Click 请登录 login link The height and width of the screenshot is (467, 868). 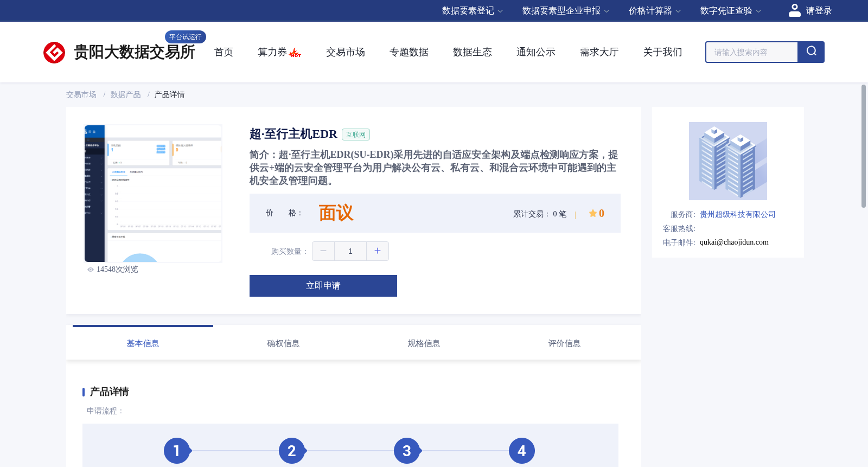[x=819, y=11]
